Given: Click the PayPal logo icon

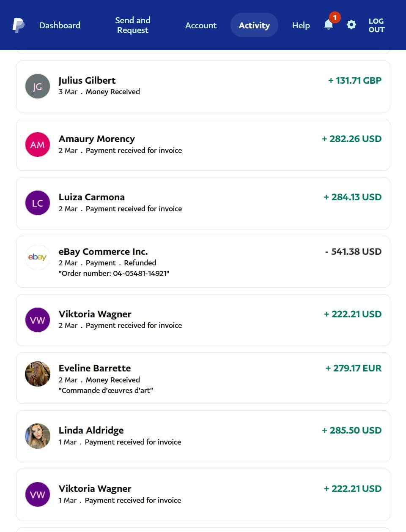Looking at the screenshot, I should [x=18, y=25].
